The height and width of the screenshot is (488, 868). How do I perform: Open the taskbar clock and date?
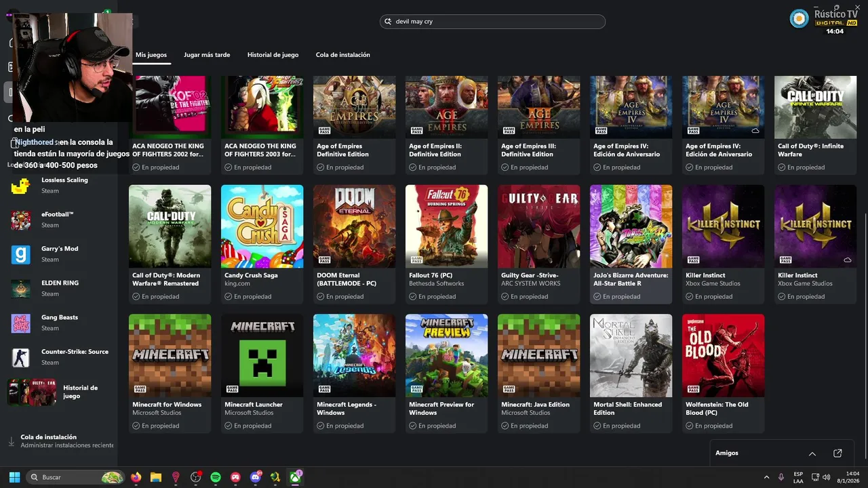pos(848,477)
